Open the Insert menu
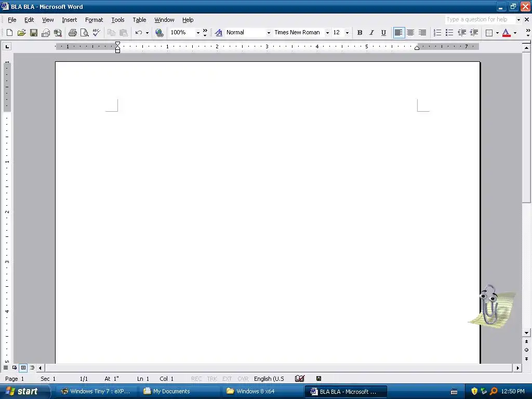532x399 pixels. (x=69, y=20)
